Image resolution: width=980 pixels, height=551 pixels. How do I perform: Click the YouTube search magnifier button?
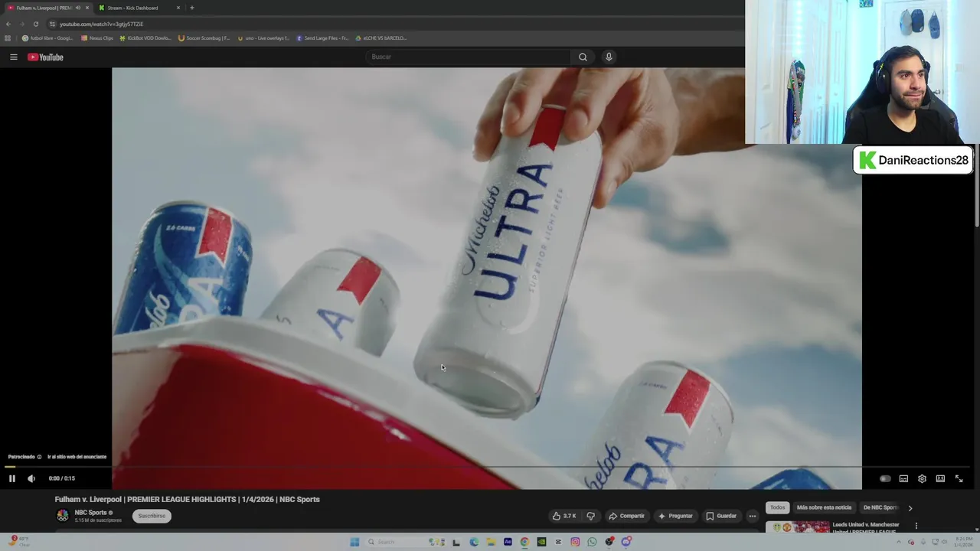[583, 57]
